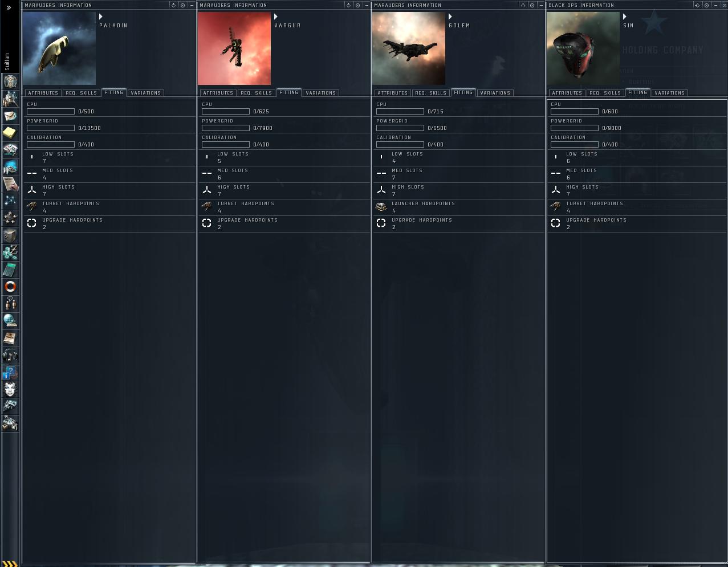Open the Calculator sidebar icon
The image size is (728, 567).
pyautogui.click(x=10, y=270)
